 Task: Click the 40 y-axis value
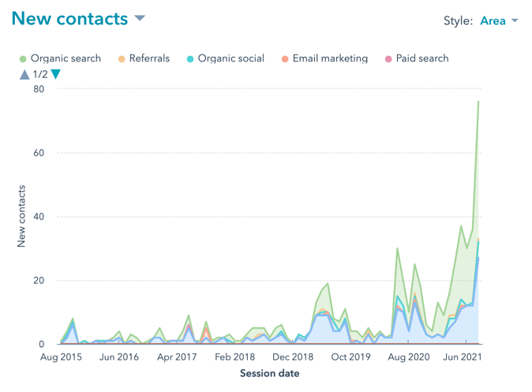(39, 217)
